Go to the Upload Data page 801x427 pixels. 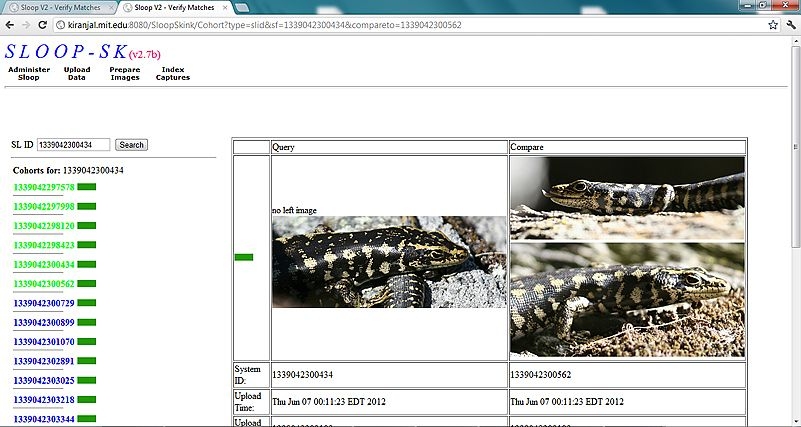(77, 73)
